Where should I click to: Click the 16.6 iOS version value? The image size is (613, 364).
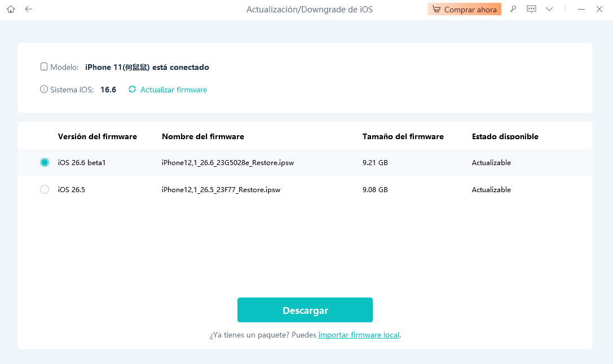(x=108, y=90)
